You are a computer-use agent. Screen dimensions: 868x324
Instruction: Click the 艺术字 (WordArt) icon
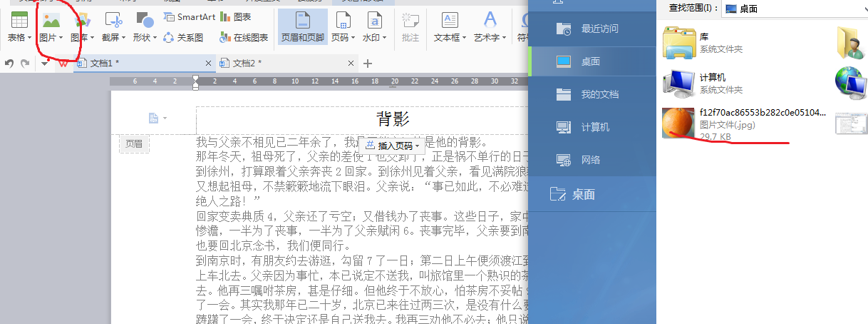coord(490,21)
